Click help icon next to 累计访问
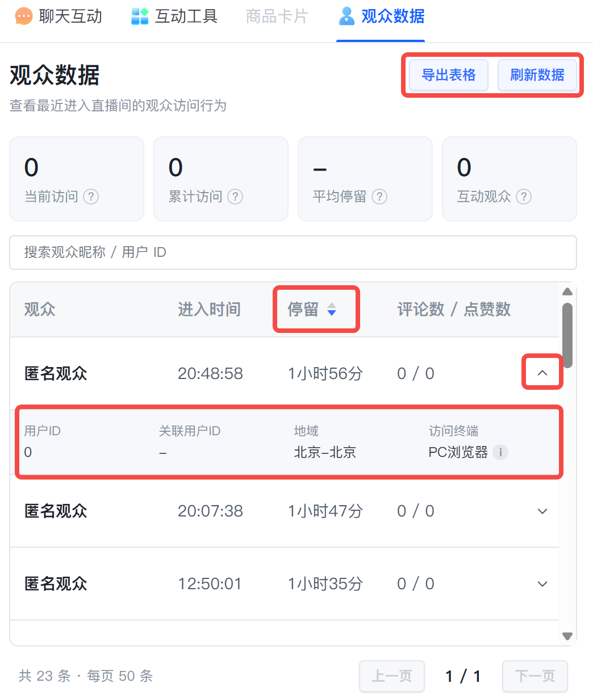The height and width of the screenshot is (700, 593). 235,197
